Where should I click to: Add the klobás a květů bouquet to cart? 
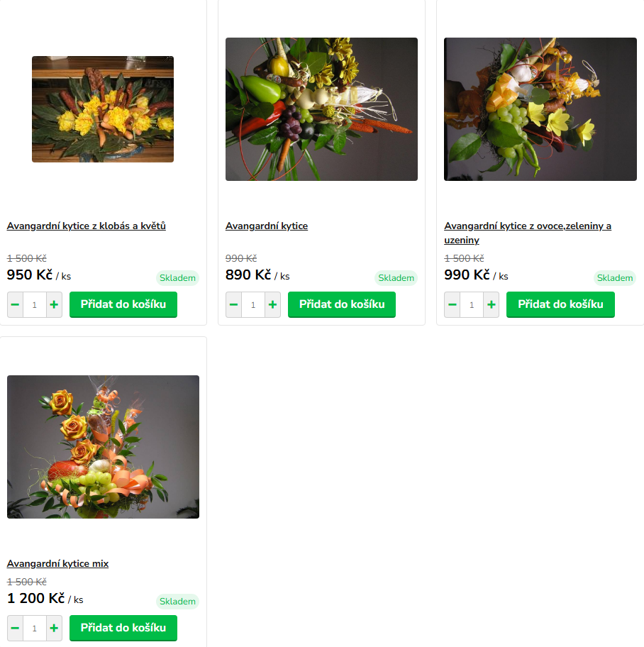pyautogui.click(x=123, y=304)
